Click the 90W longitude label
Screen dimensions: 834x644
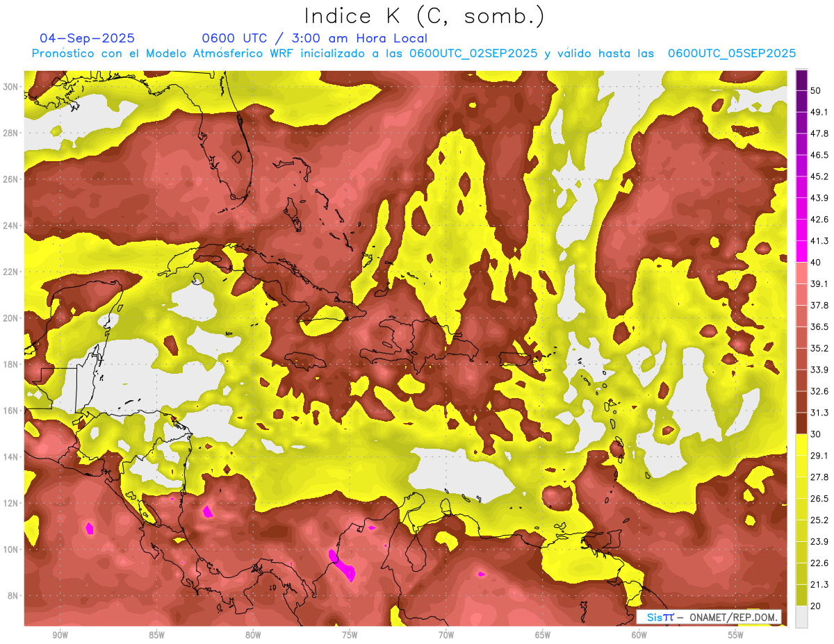tap(60, 635)
